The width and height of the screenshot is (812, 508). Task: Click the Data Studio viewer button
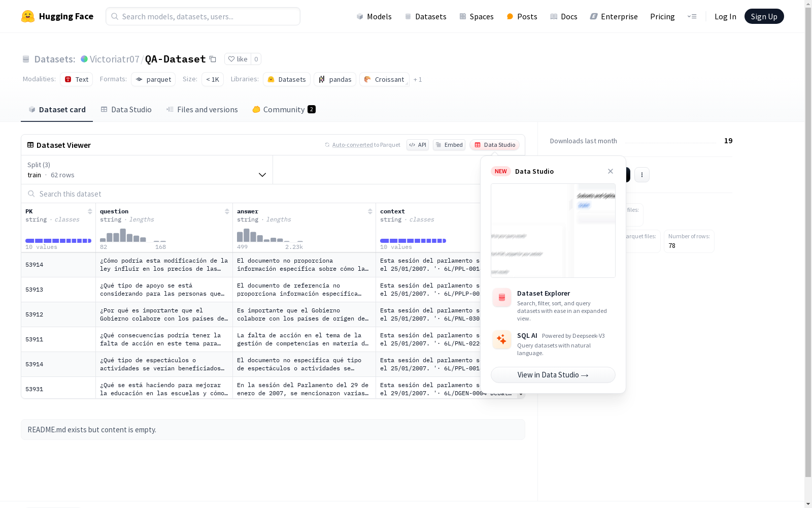tap(495, 145)
